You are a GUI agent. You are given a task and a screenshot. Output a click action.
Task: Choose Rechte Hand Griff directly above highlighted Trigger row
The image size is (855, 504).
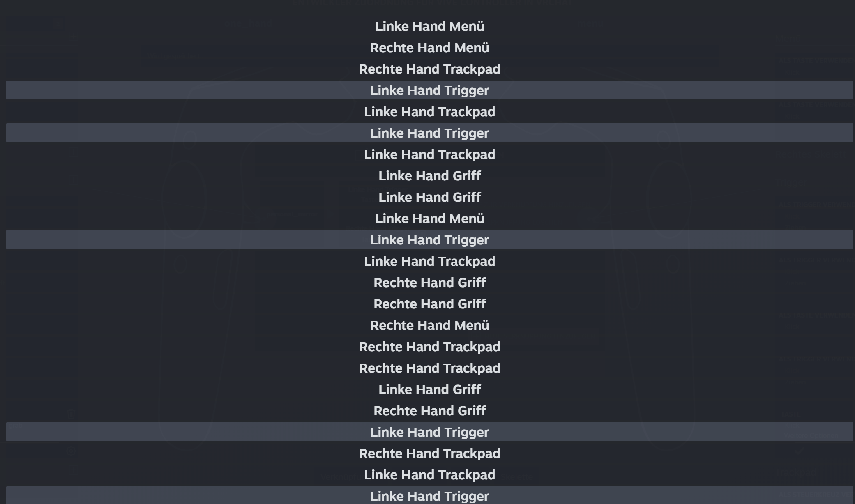click(x=429, y=411)
